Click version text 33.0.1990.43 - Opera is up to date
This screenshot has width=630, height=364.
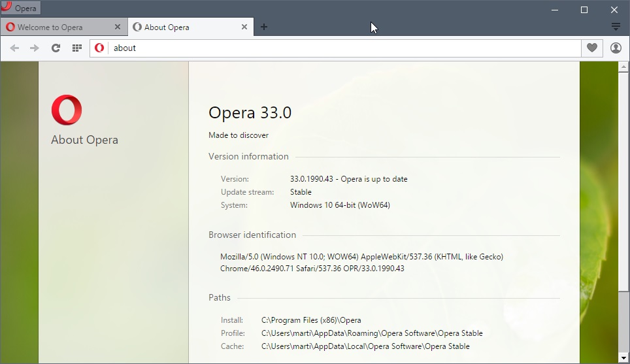click(x=349, y=179)
